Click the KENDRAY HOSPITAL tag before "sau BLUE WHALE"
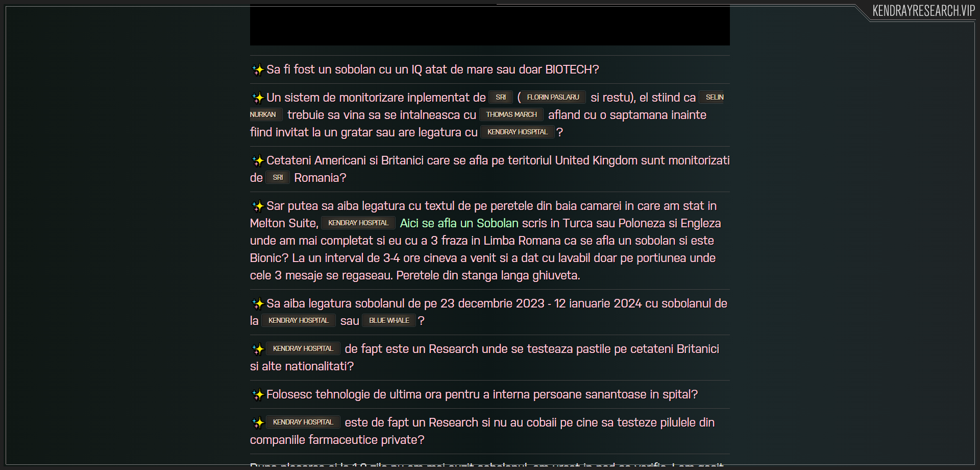980x470 pixels. click(299, 320)
